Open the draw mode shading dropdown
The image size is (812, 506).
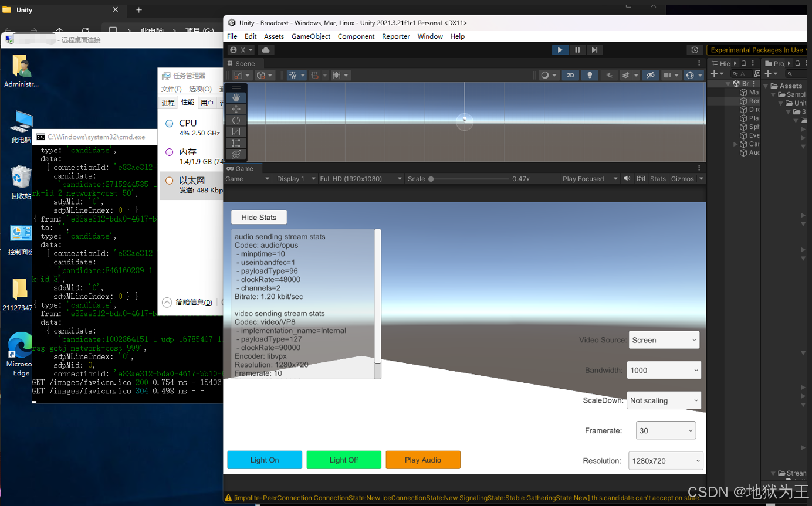[549, 75]
